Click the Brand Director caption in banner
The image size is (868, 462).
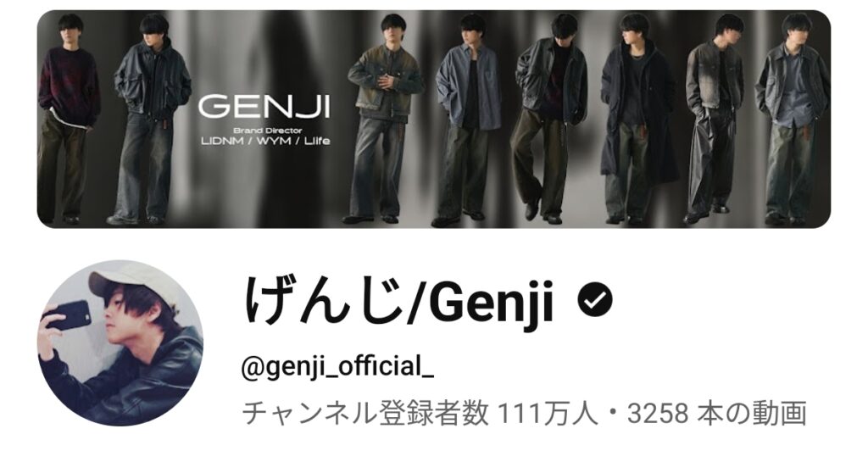[x=268, y=131]
